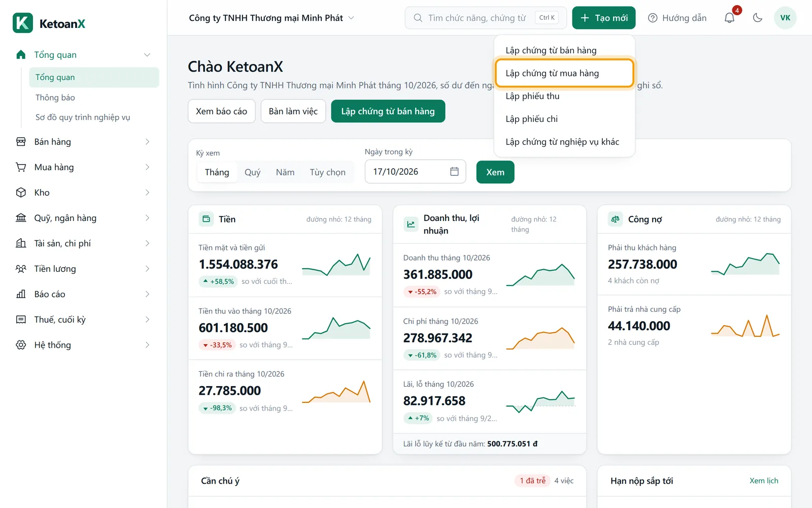
Task: Click the green Xem button
Action: click(x=495, y=172)
